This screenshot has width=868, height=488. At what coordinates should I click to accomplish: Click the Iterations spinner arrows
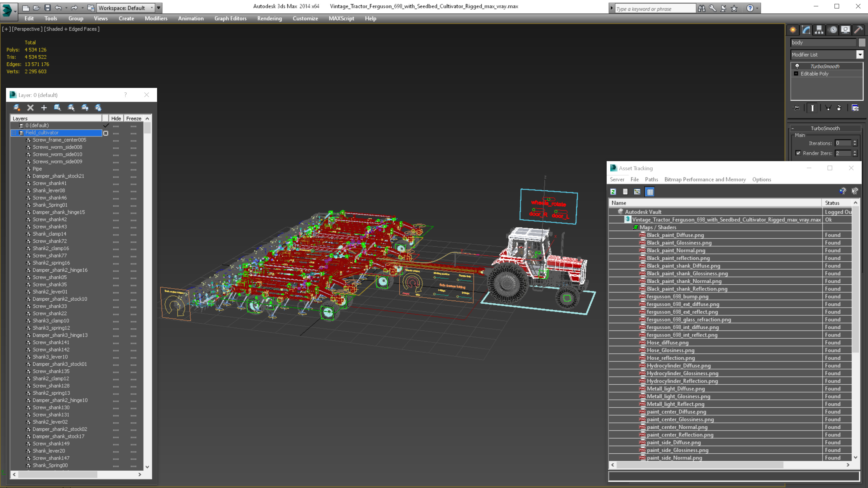coord(854,143)
